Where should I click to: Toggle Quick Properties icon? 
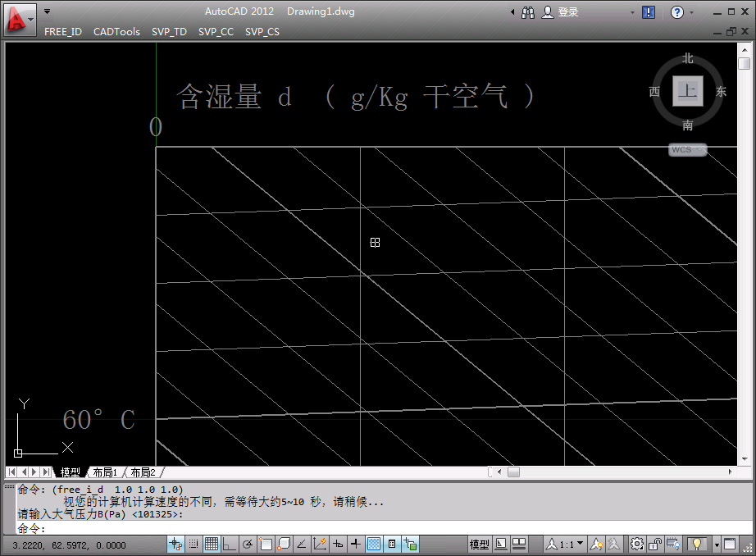coord(392,545)
